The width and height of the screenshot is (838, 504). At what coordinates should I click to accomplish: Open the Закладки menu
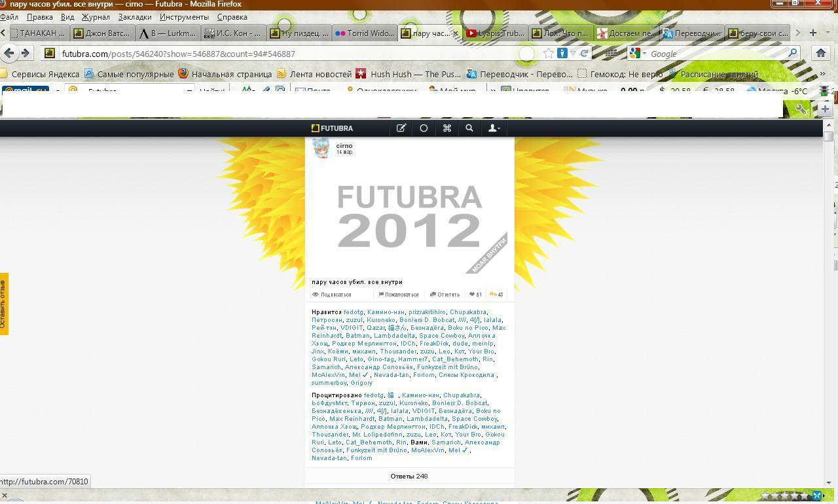pos(135,17)
